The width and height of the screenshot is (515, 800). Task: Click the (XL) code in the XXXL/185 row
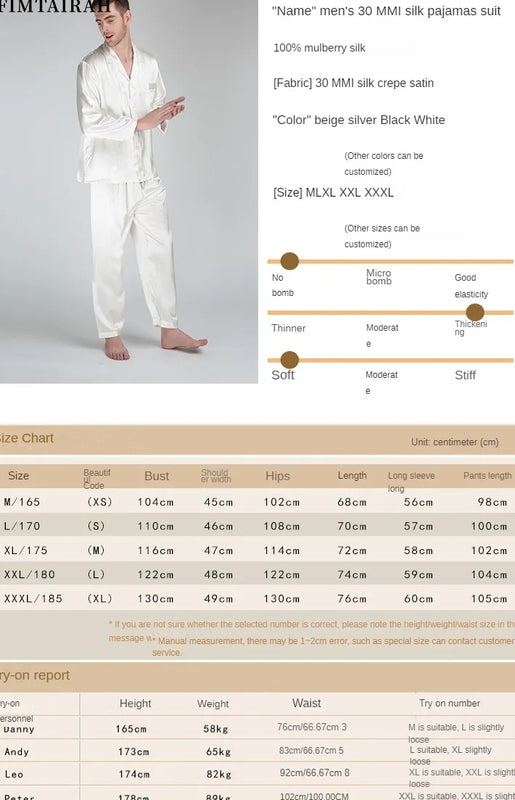click(x=100, y=598)
